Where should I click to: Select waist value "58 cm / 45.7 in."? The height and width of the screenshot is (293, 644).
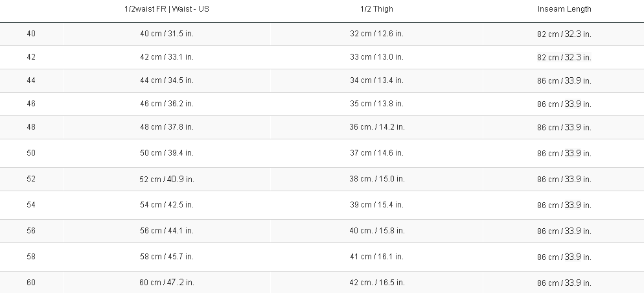pyautogui.click(x=167, y=257)
